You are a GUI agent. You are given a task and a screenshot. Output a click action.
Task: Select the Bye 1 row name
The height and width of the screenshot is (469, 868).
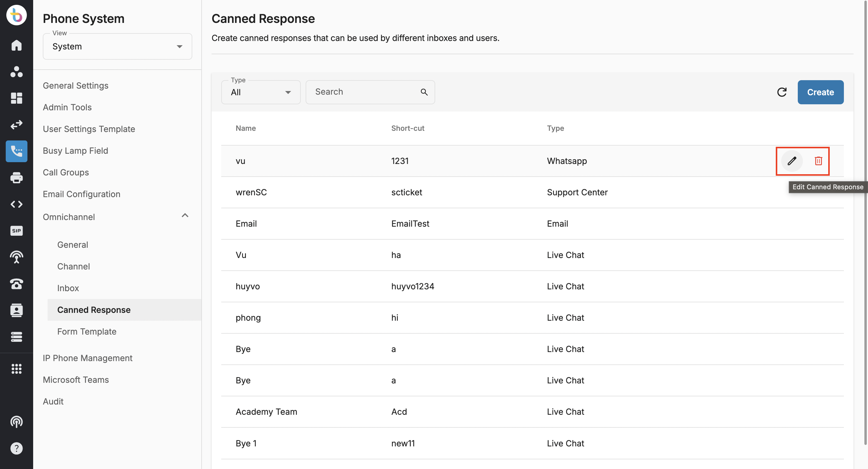point(246,443)
